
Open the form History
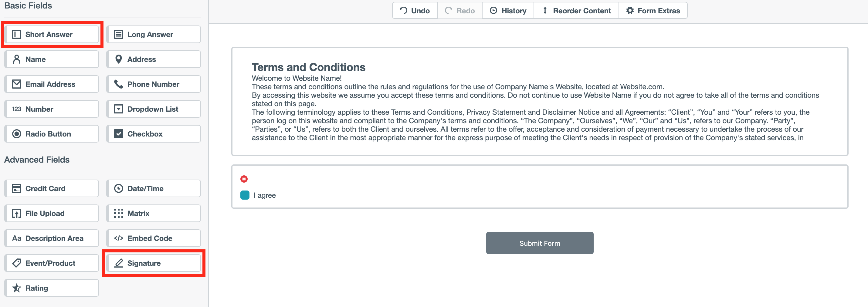tap(508, 11)
